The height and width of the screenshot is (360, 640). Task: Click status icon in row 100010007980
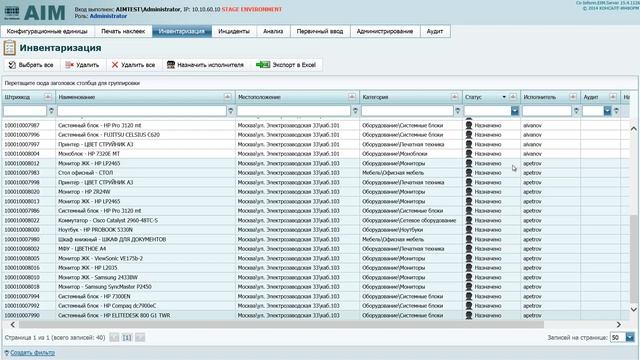[x=469, y=239]
